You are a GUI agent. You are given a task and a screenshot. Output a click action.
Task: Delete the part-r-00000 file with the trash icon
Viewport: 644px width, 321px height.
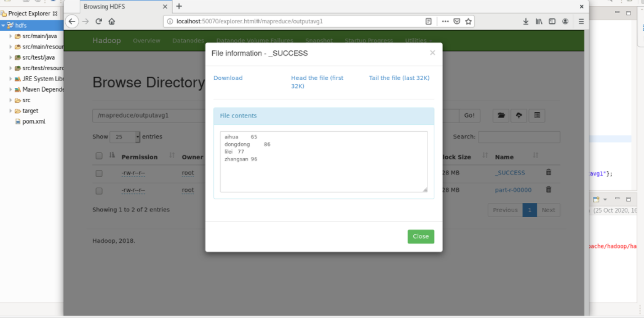pos(549,189)
